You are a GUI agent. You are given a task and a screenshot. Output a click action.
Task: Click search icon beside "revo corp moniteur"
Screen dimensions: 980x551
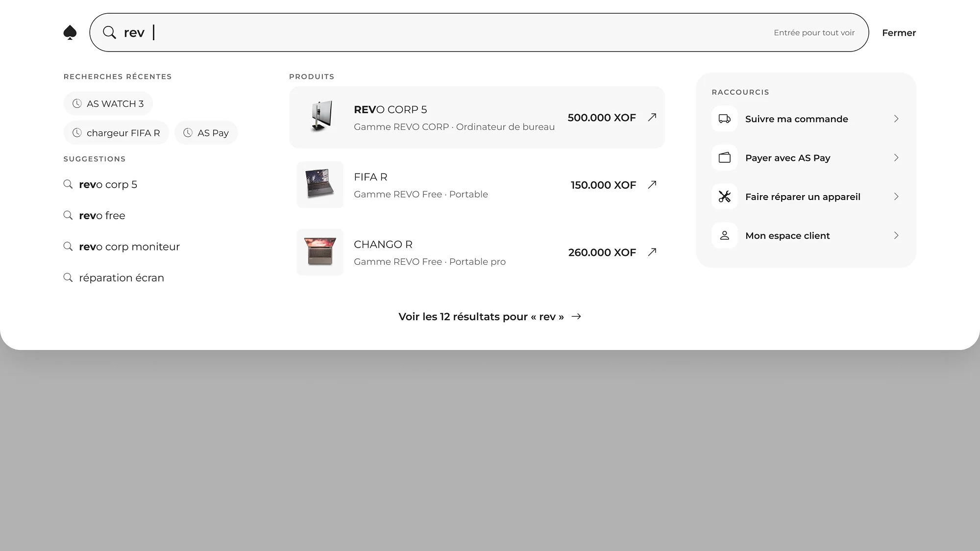click(x=68, y=247)
